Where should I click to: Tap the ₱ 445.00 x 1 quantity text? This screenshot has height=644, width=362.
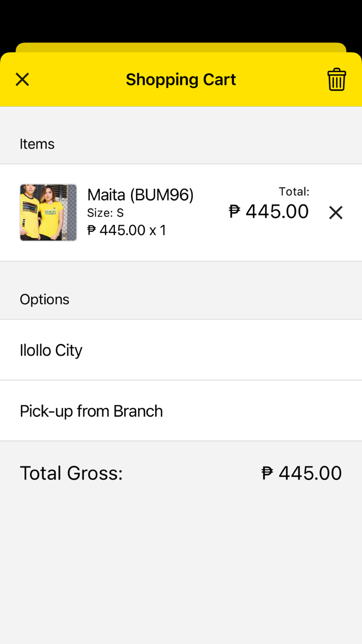point(127,230)
